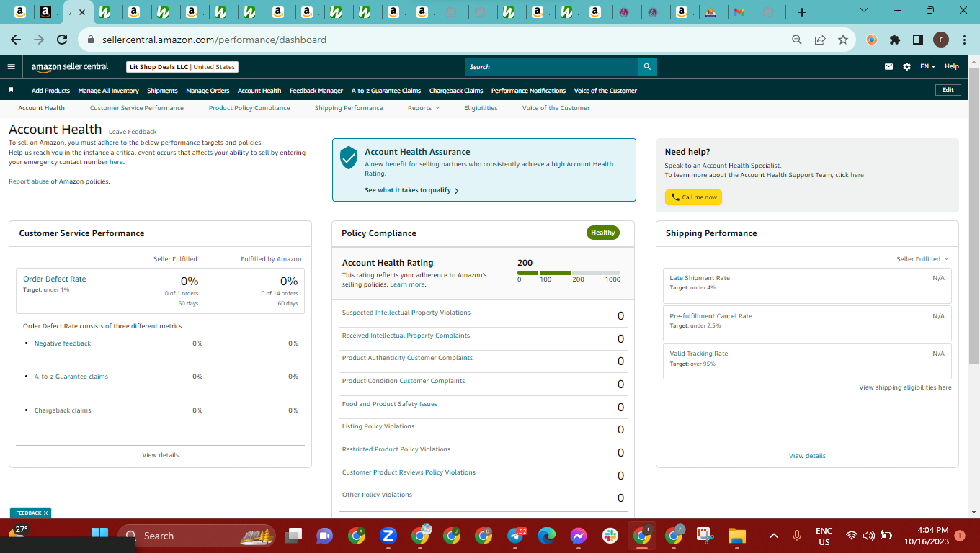Viewport: 980px width, 553px height.
Task: Click the Account Health Rating progress bar
Action: coord(569,273)
